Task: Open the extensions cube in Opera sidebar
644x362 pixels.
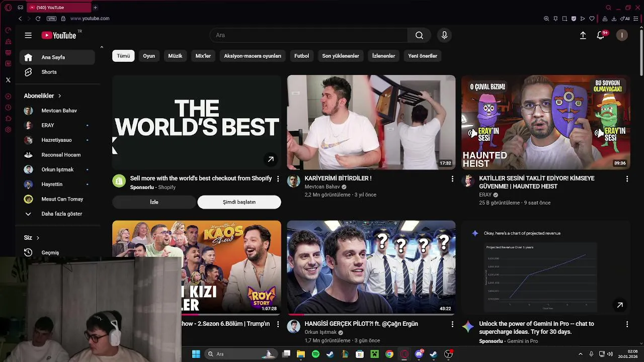Action: (8, 119)
